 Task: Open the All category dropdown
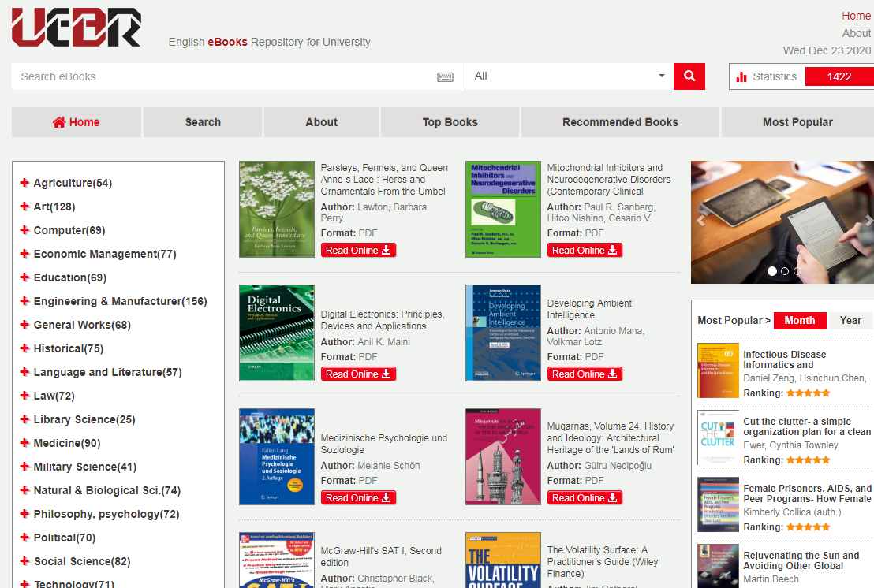569,76
